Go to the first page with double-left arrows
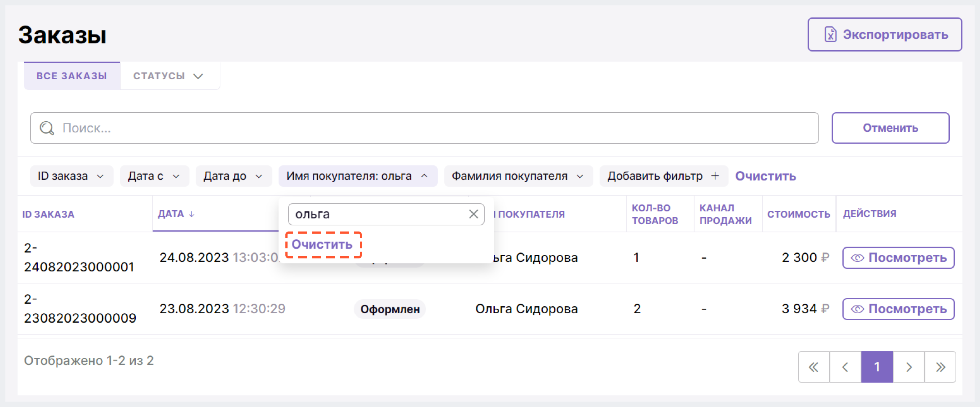This screenshot has height=407, width=980. click(814, 367)
